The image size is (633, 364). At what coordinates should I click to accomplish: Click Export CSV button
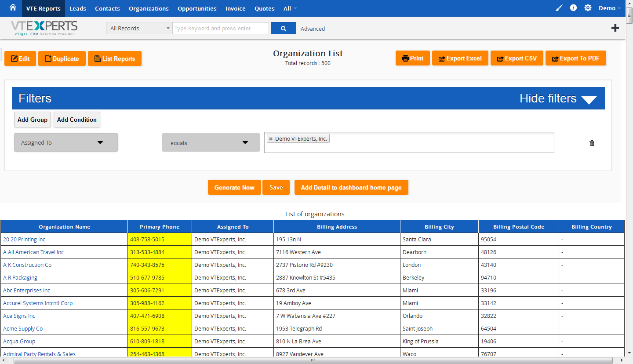(x=517, y=58)
